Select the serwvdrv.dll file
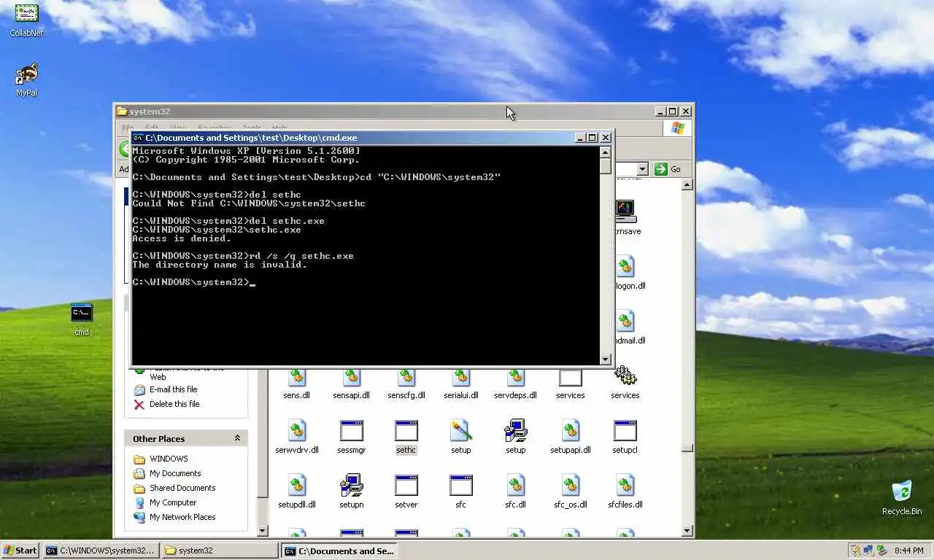The height and width of the screenshot is (560, 934). click(297, 437)
